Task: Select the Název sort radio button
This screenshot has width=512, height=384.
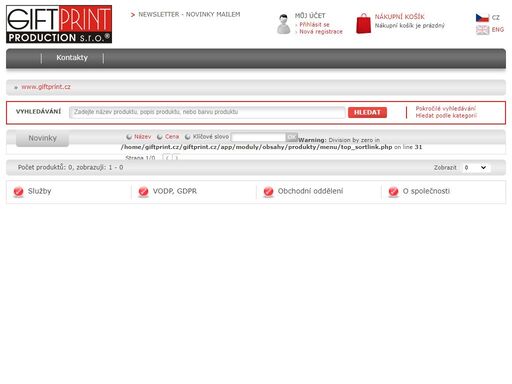Action: pos(129,137)
